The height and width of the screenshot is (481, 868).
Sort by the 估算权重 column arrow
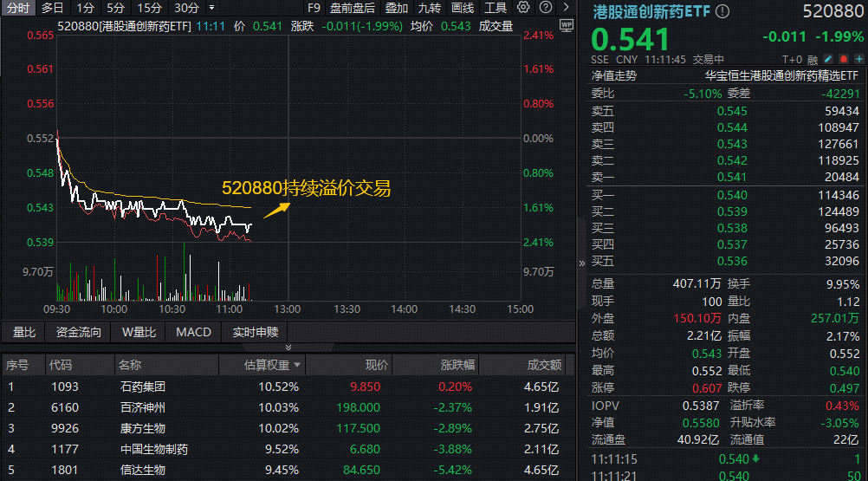coord(299,365)
